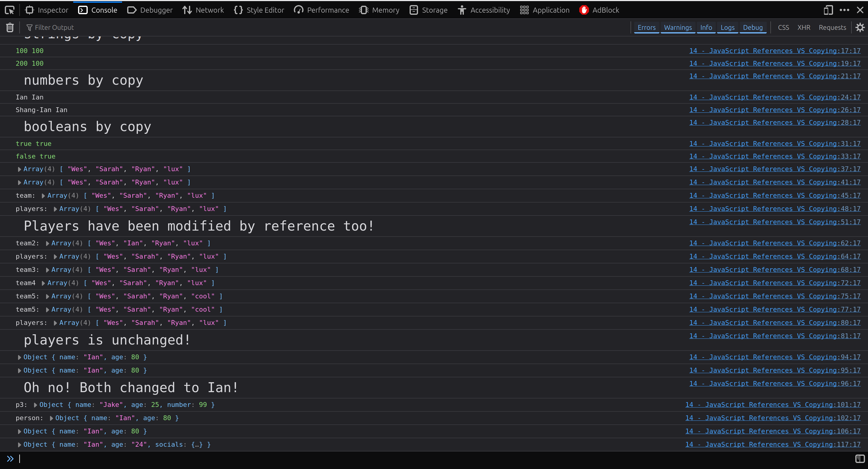Open the Network panel
Image resolution: width=868 pixels, height=469 pixels.
click(203, 10)
